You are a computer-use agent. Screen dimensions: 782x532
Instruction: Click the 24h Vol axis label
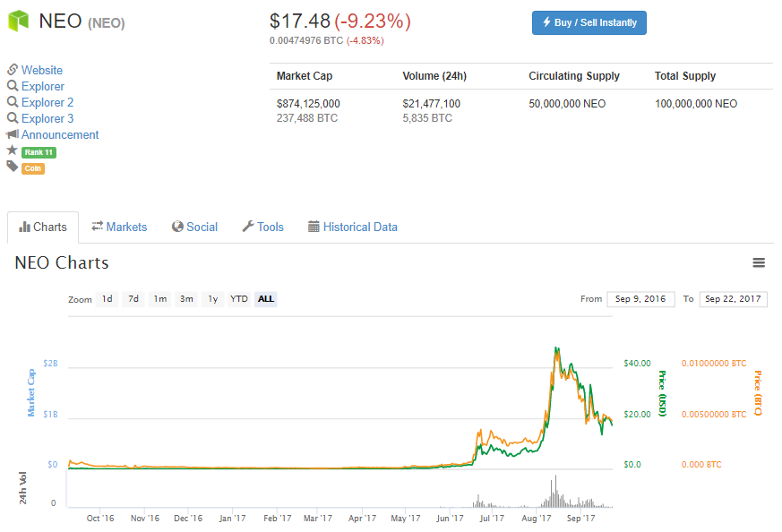coord(22,488)
